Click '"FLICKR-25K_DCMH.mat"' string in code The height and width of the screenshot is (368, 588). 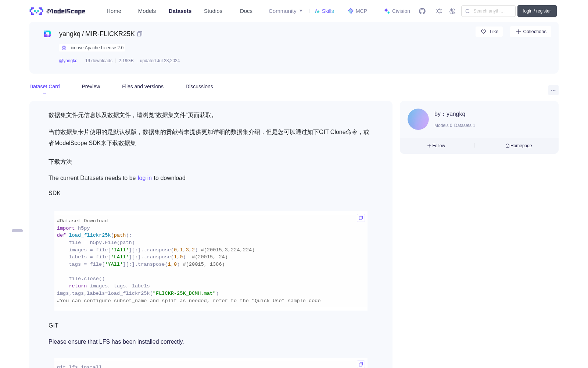(184, 293)
